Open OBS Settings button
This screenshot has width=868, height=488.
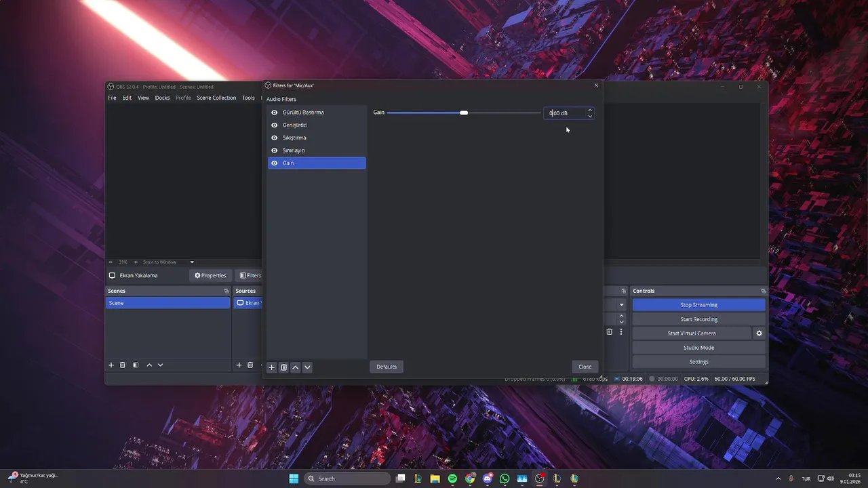click(x=698, y=362)
